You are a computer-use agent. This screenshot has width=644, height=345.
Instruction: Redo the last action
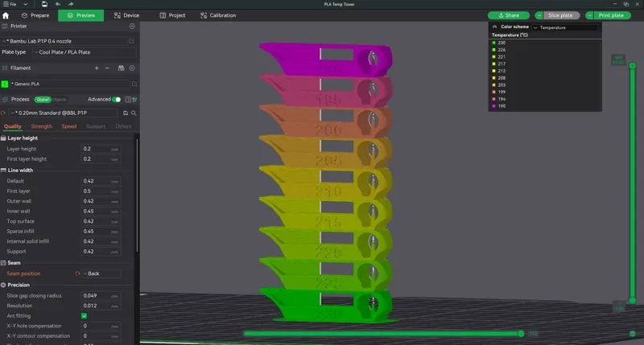click(x=71, y=4)
